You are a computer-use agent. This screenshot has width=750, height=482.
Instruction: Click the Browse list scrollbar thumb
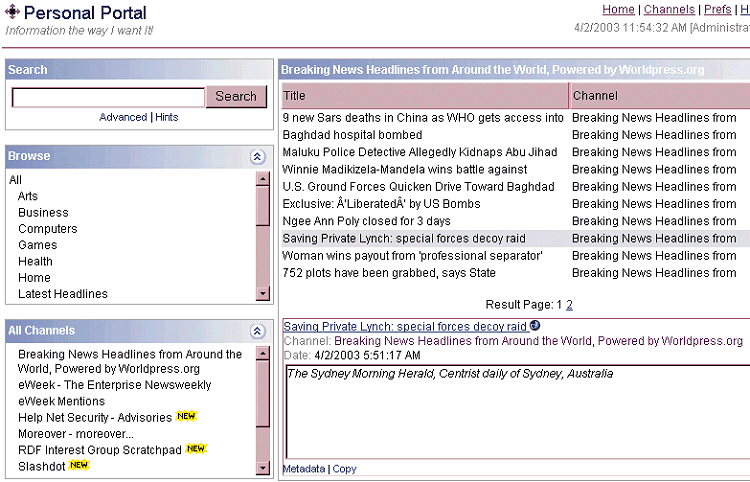(263, 206)
